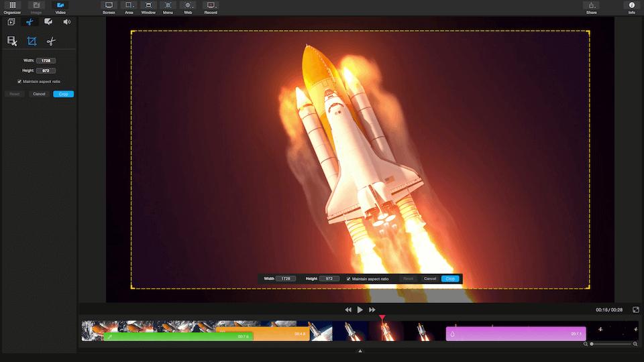Click the sidebar Reset button
The image size is (644, 362).
tap(14, 94)
